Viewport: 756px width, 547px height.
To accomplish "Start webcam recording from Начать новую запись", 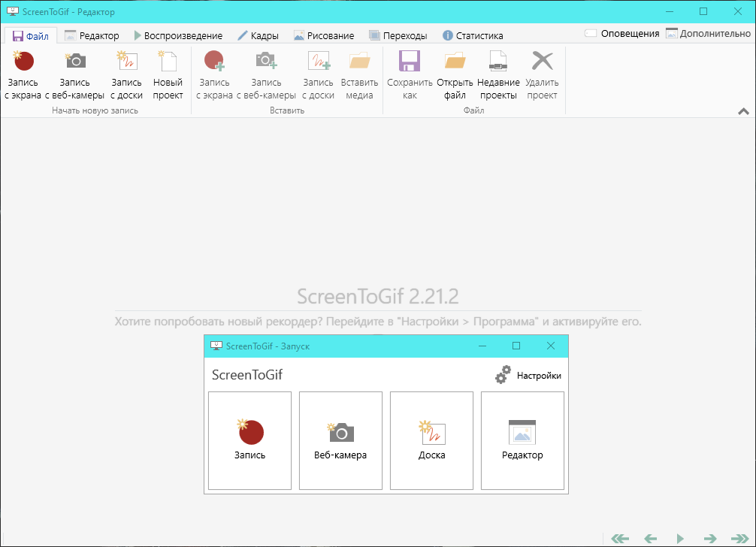I will click(75, 75).
